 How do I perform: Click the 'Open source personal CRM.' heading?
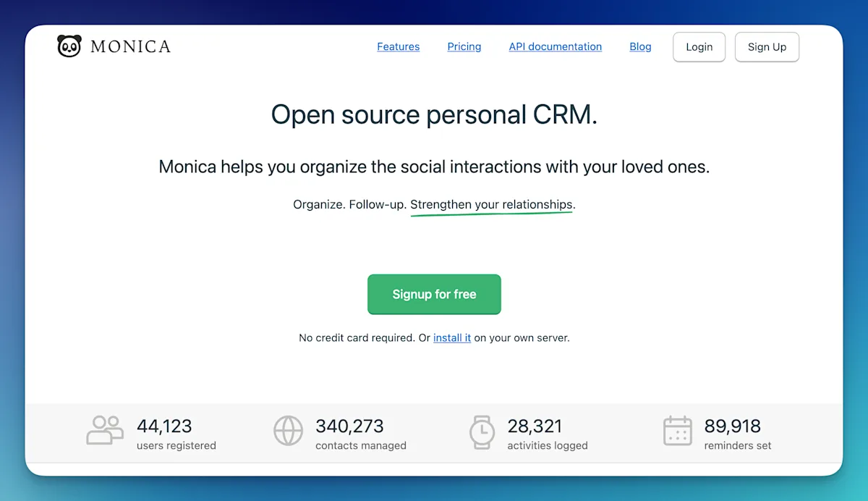click(x=434, y=114)
